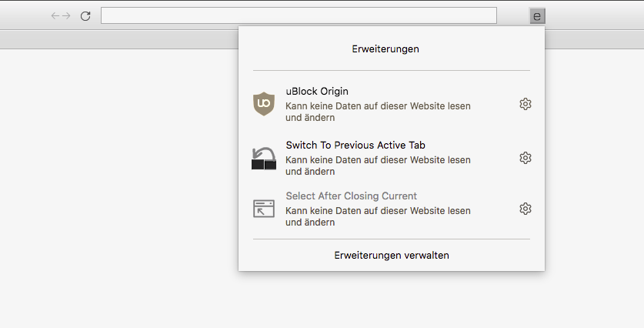Click the Switch To Previous Active Tab icon
This screenshot has width=644, height=328.
pos(264,159)
